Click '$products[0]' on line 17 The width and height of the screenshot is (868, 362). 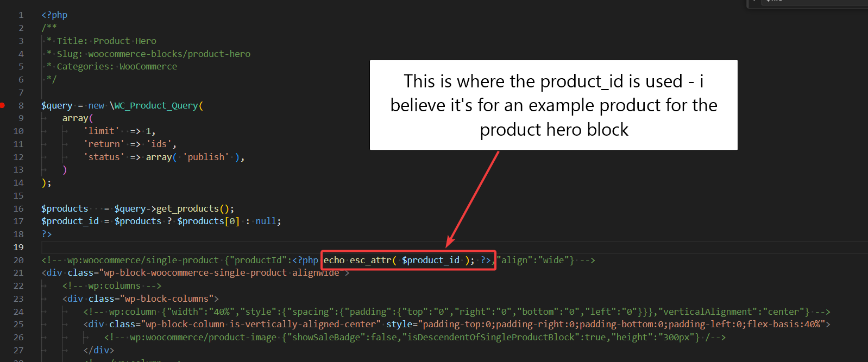tap(208, 221)
